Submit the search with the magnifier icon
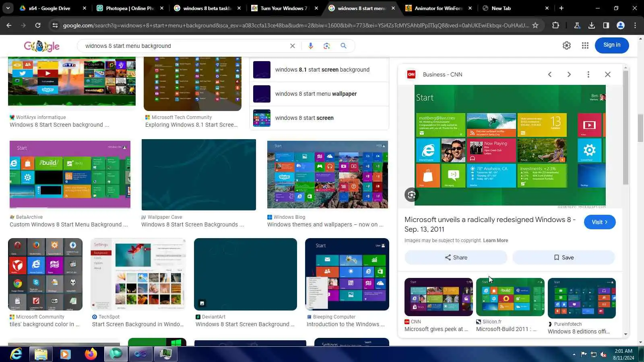This screenshot has height=362, width=644. tap(343, 46)
